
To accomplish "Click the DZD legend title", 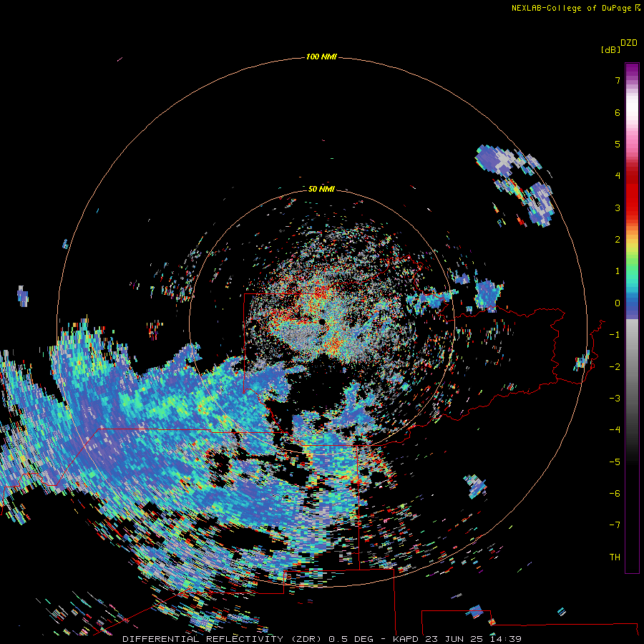I will (x=629, y=43).
